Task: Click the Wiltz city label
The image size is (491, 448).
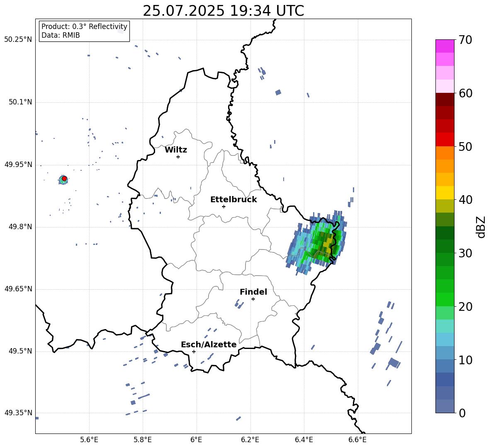Action: 176,150
